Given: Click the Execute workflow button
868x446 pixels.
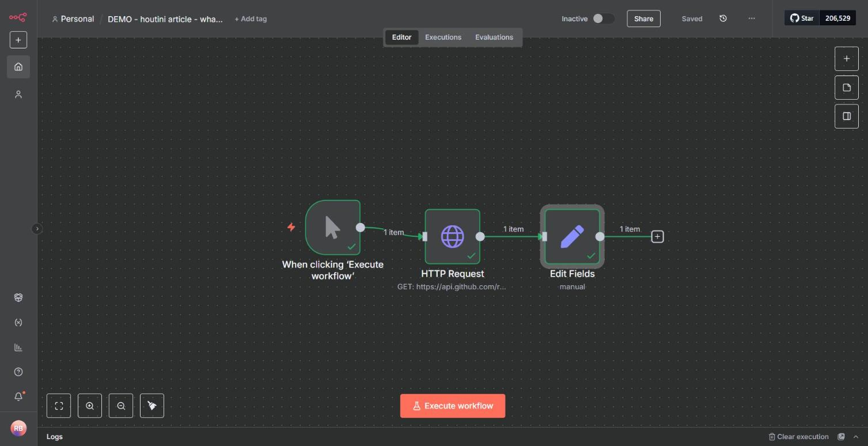Looking at the screenshot, I should [453, 406].
